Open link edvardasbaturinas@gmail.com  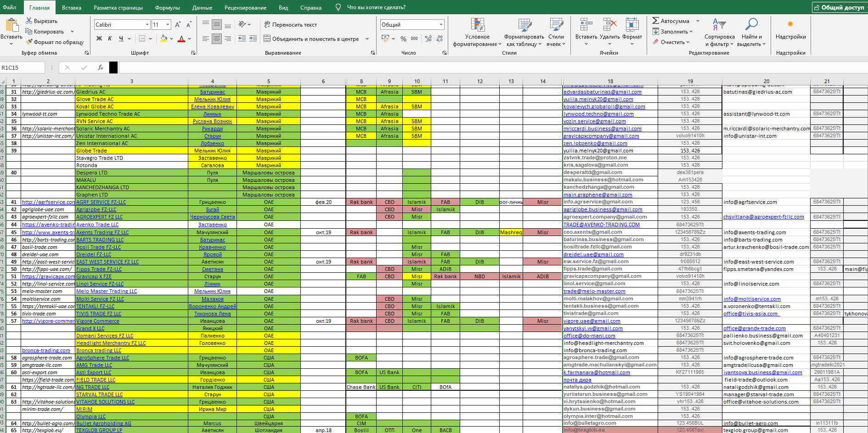click(603, 92)
